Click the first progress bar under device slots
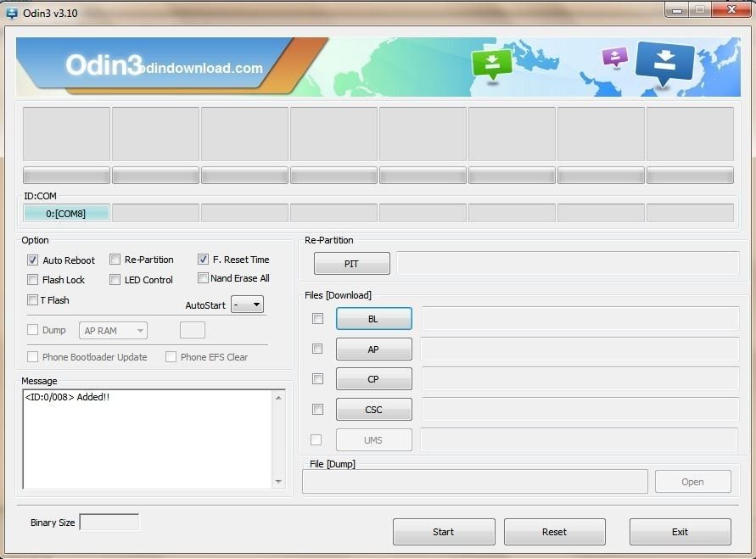 66,175
